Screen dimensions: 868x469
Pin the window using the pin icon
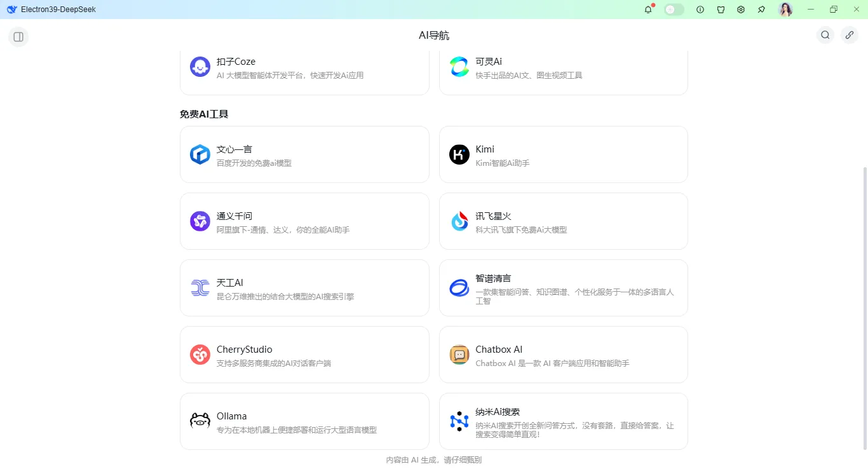761,9
